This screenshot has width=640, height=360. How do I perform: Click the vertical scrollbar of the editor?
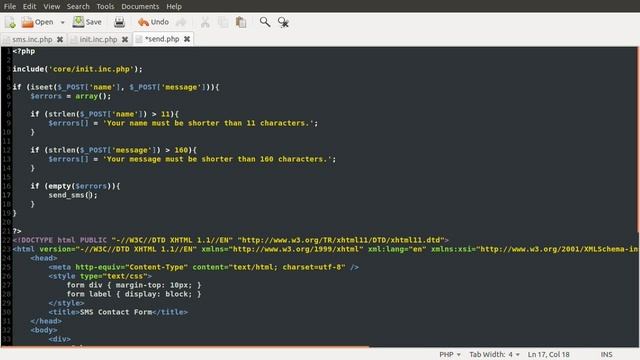pos(638,139)
